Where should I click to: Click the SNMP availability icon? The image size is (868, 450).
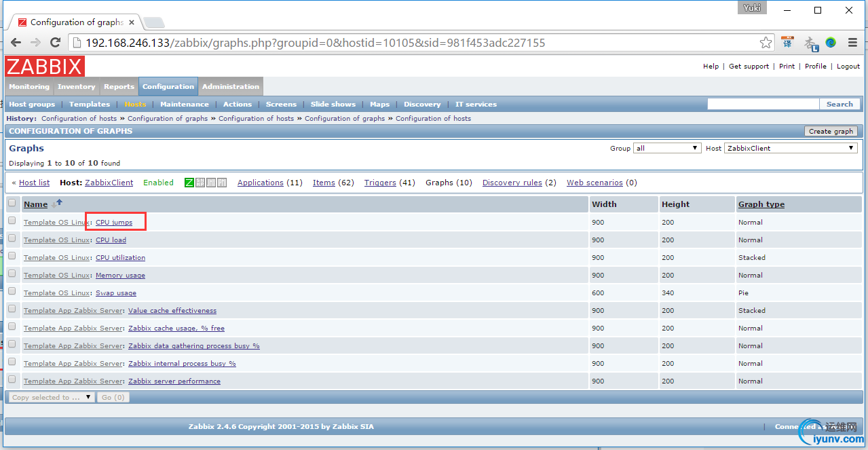[200, 183]
